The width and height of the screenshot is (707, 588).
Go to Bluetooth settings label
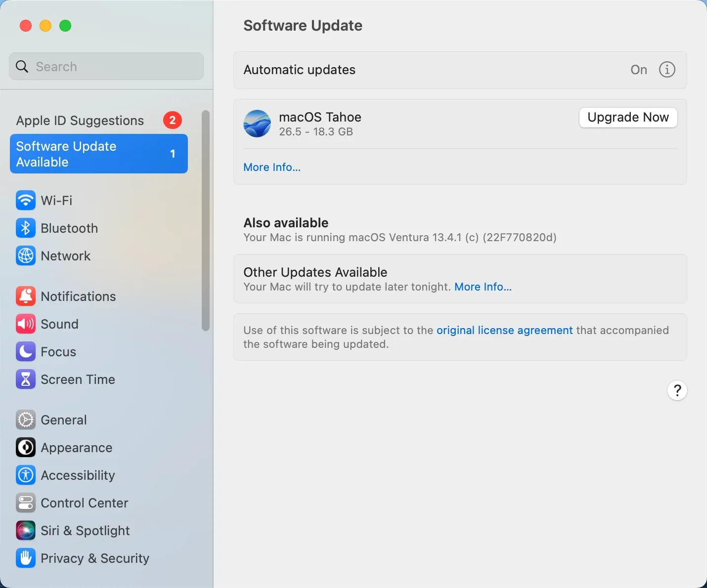click(69, 228)
